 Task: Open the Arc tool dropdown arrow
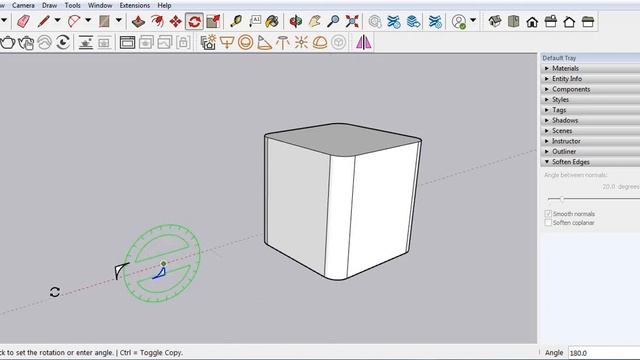pos(88,20)
